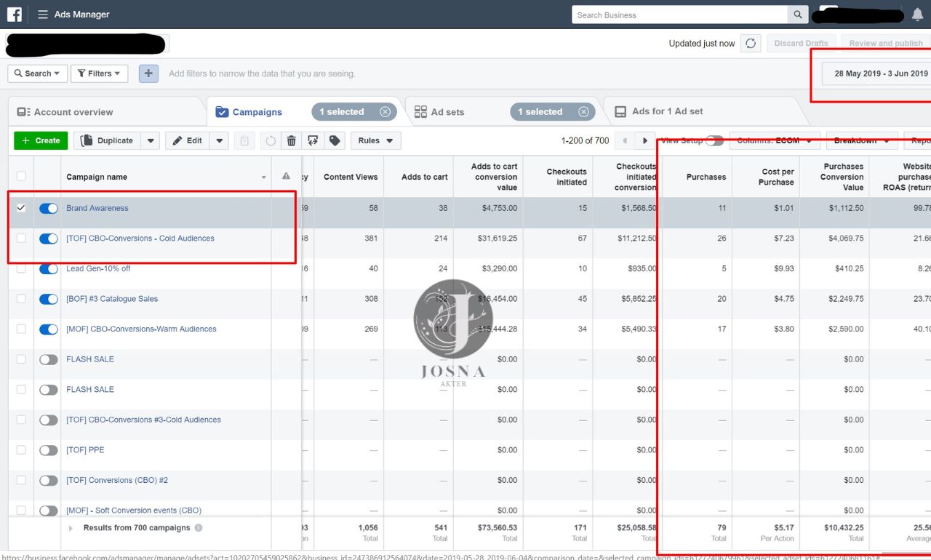Switch to Campaigns tab

(x=257, y=112)
